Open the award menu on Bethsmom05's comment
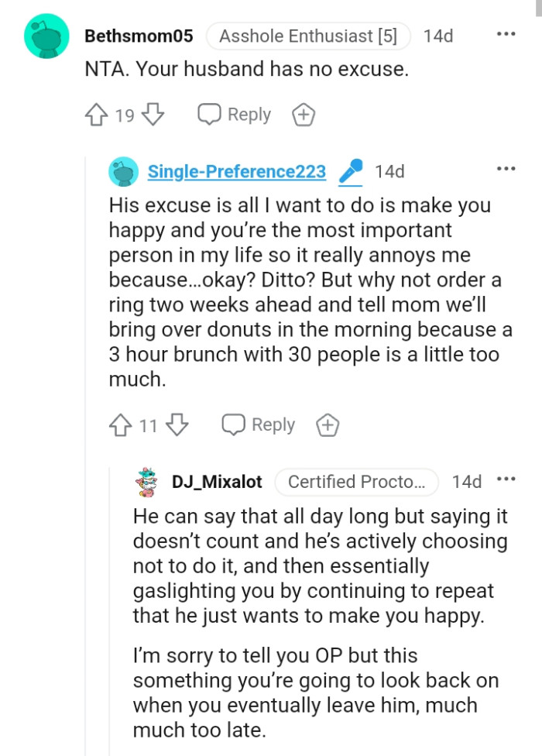The width and height of the screenshot is (542, 756). (303, 113)
